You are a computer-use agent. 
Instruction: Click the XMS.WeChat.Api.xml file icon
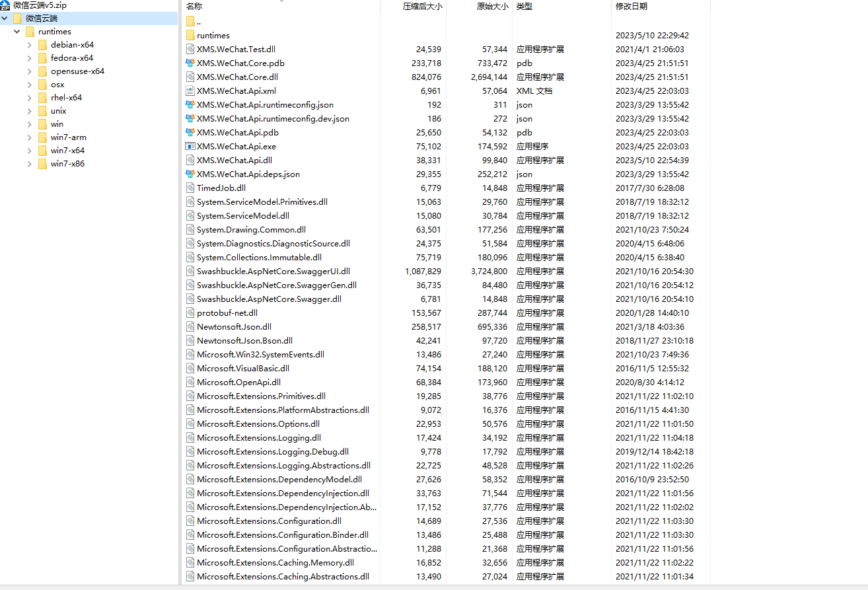tap(190, 91)
